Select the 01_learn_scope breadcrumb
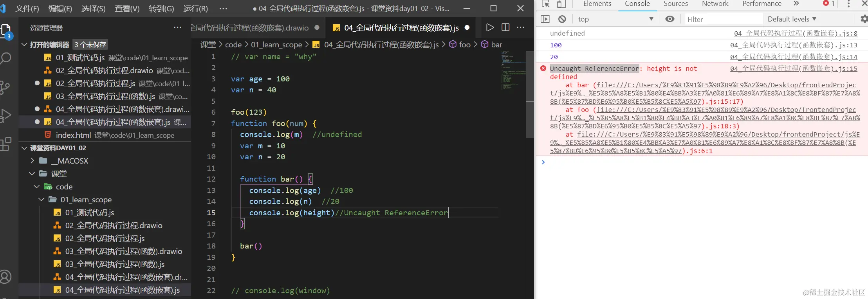Viewport: 868px width, 299px height. pos(276,45)
